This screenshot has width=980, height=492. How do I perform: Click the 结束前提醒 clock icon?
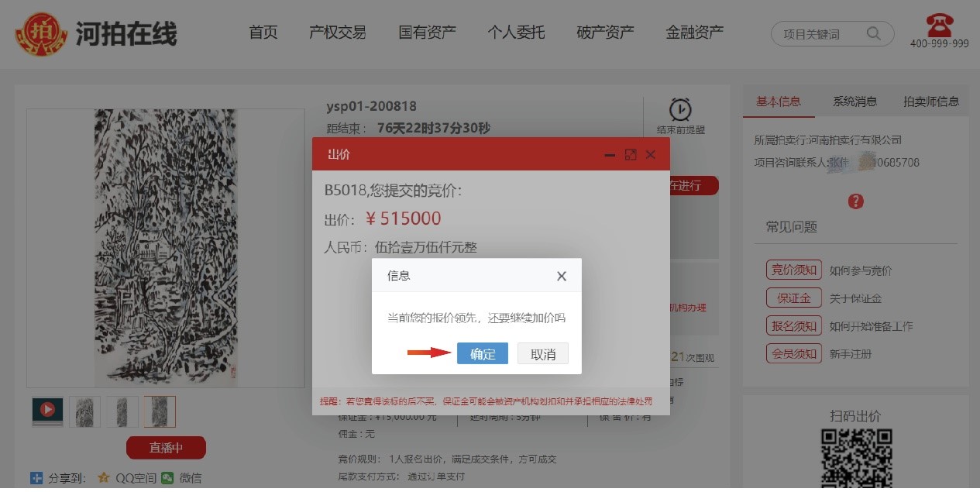(x=680, y=109)
